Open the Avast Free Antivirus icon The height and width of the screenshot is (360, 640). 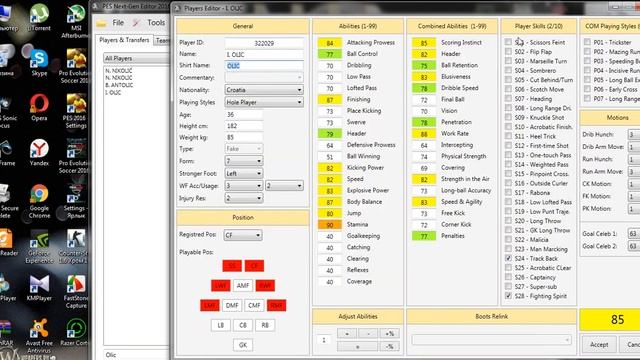pyautogui.click(x=39, y=336)
